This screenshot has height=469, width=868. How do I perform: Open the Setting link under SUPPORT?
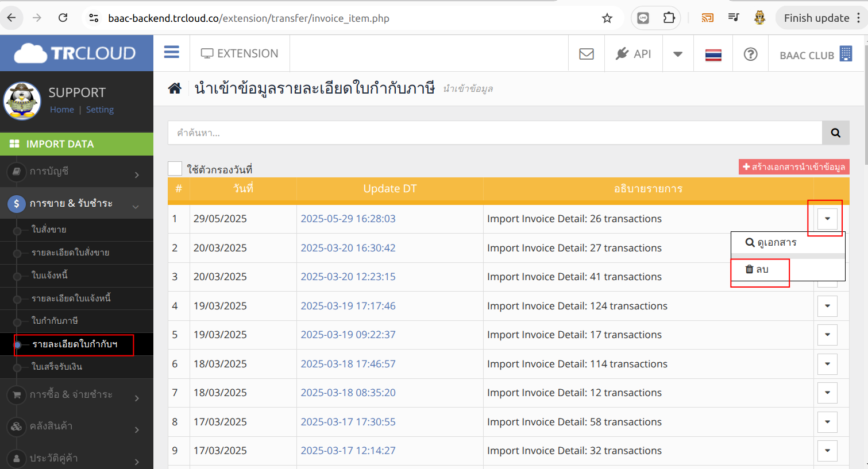pyautogui.click(x=100, y=110)
